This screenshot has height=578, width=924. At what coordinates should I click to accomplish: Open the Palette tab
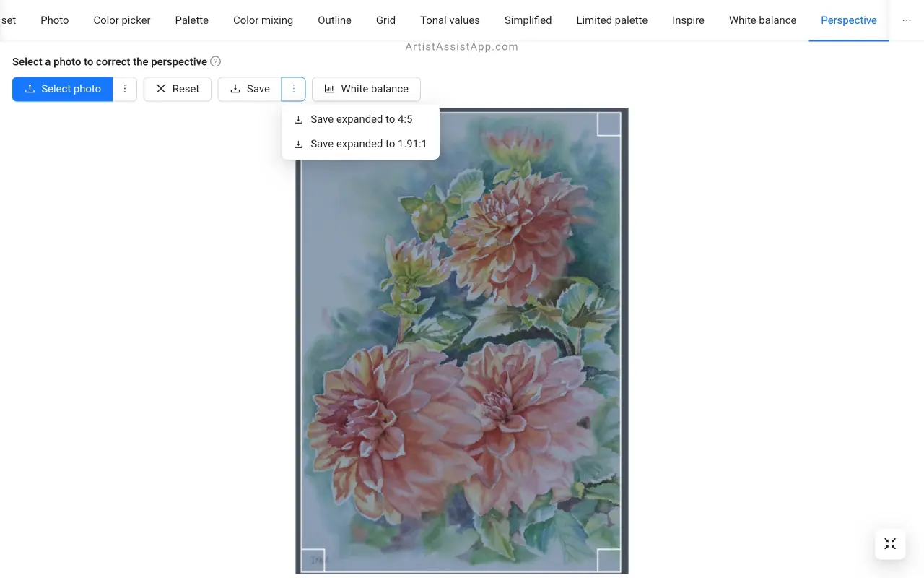[x=192, y=20]
